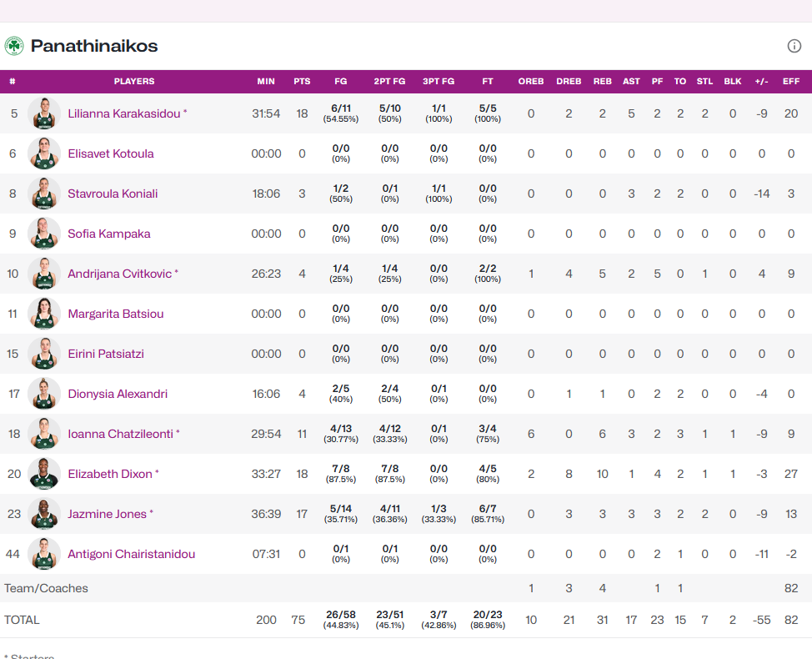The image size is (812, 659).
Task: View Jazmine Jones's player page
Action: click(x=108, y=514)
